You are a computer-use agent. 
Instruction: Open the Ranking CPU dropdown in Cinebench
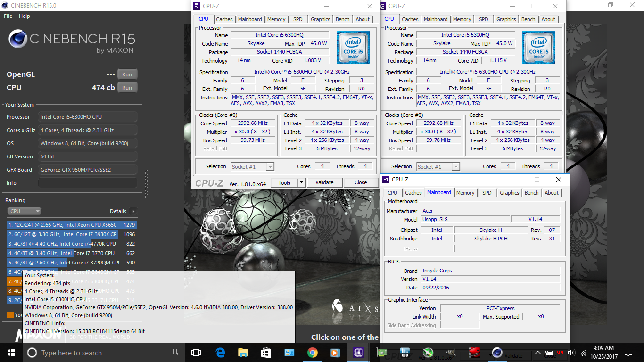pyautogui.click(x=24, y=211)
